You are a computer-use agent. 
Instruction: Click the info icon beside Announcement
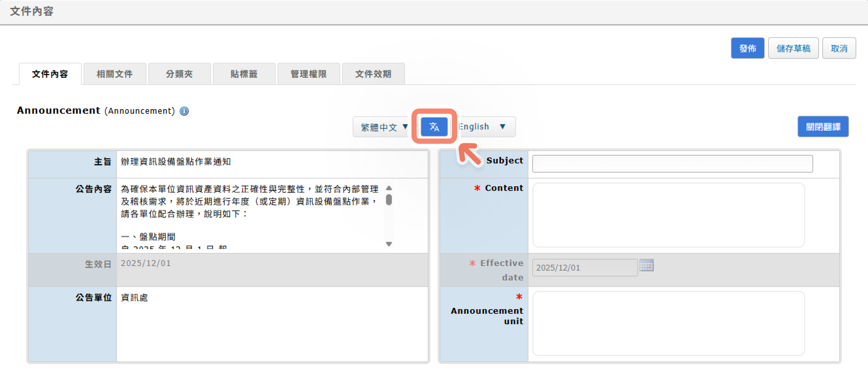184,111
